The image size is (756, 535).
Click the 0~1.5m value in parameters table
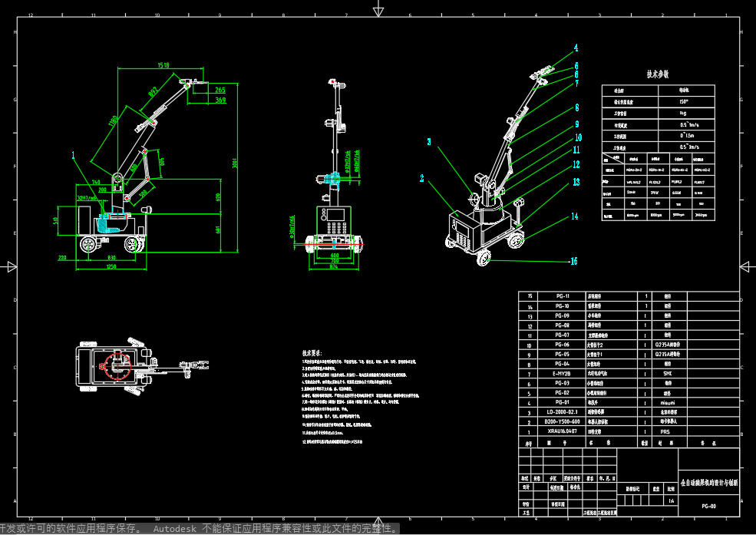click(687, 136)
